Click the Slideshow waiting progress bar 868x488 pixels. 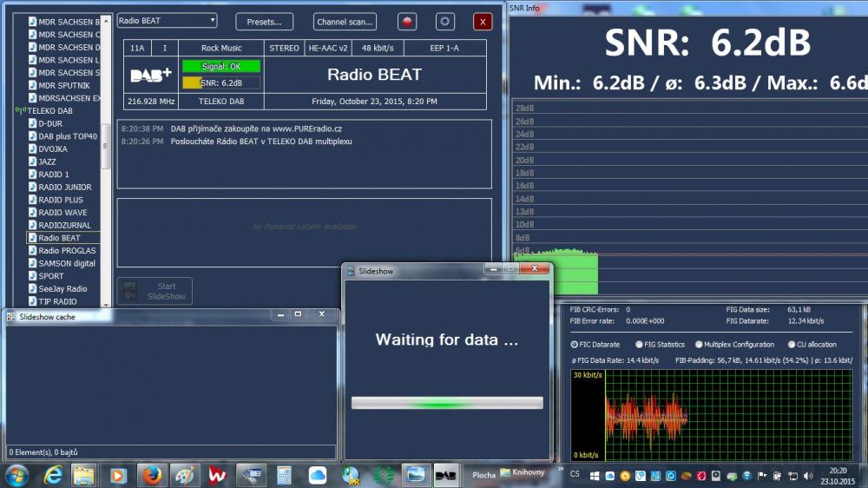[447, 403]
